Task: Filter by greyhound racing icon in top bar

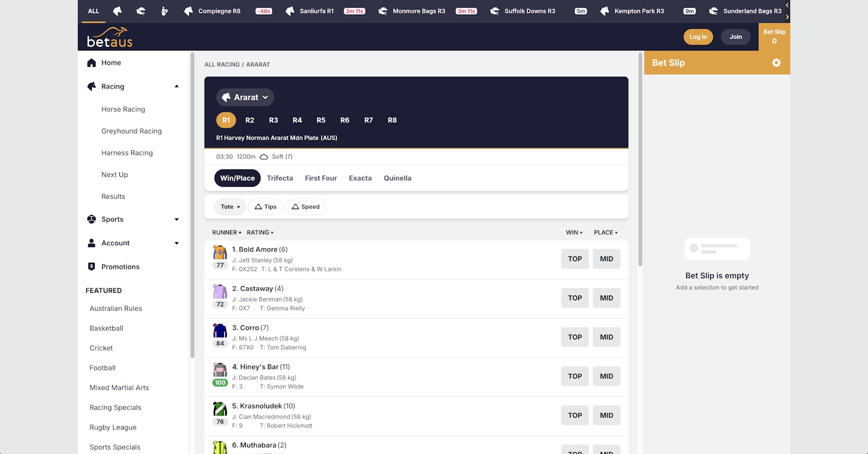Action: pos(141,11)
